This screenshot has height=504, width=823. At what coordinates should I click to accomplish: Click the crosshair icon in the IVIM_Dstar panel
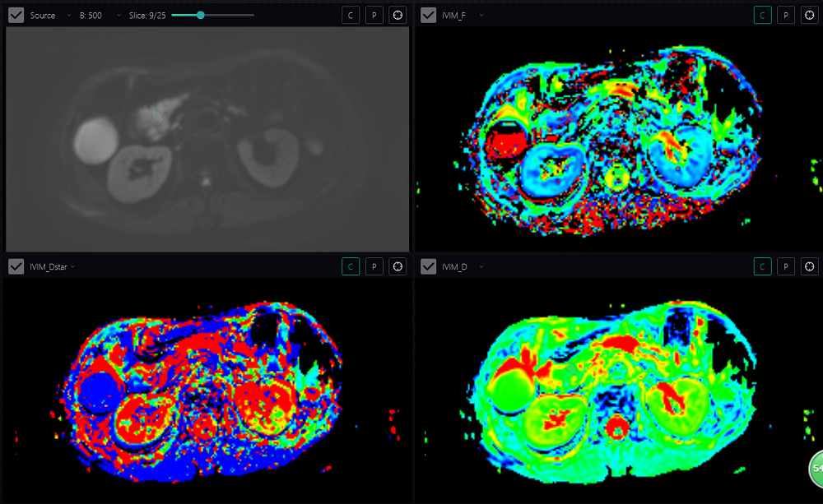point(398,266)
